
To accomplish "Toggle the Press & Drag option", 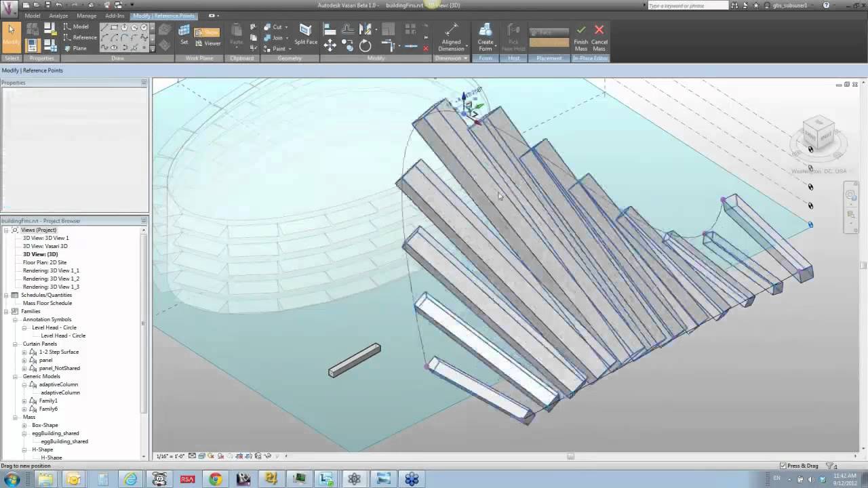I will tap(785, 466).
